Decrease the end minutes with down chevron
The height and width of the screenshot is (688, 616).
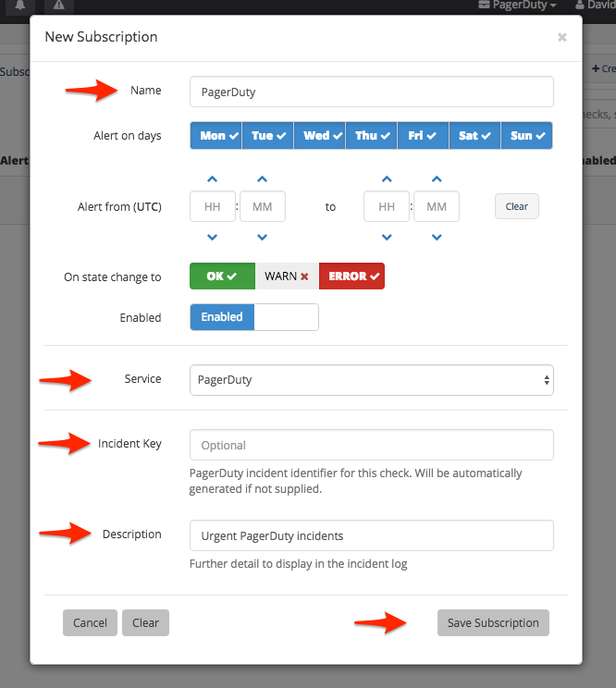point(437,238)
